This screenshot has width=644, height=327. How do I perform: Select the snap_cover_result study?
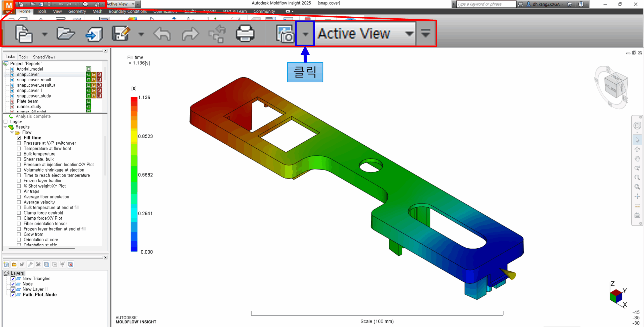coord(34,80)
